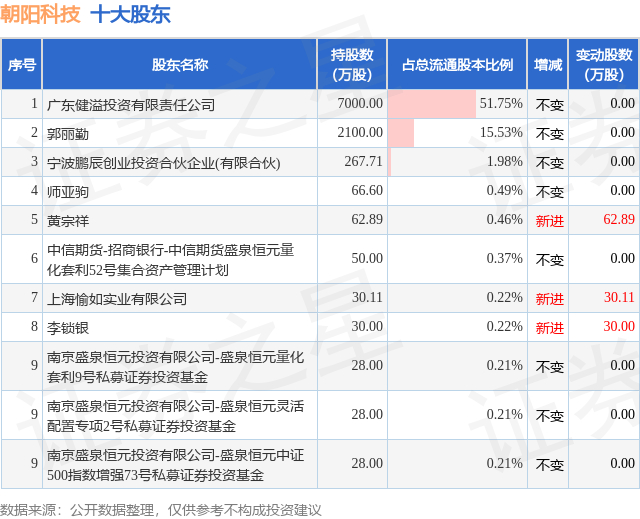Click 28.00 in the 量化套利9号 row

[367, 365]
